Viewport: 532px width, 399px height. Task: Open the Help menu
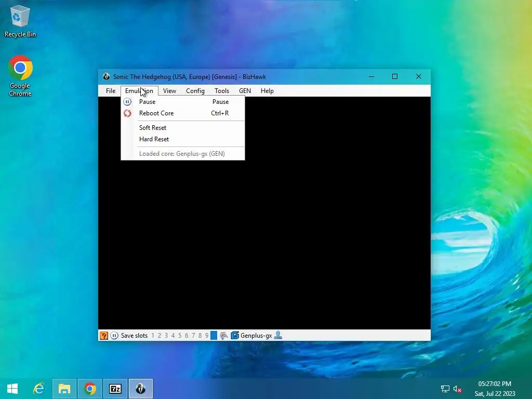267,90
